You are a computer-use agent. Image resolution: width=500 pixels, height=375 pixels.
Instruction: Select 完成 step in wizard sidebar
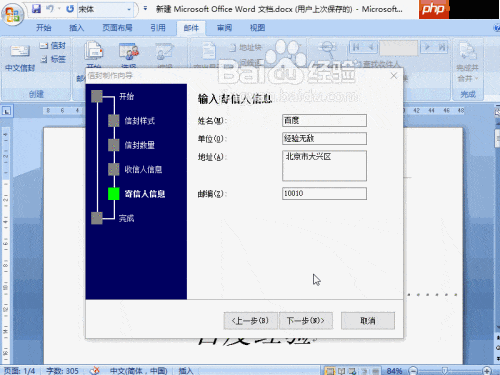[x=126, y=218]
